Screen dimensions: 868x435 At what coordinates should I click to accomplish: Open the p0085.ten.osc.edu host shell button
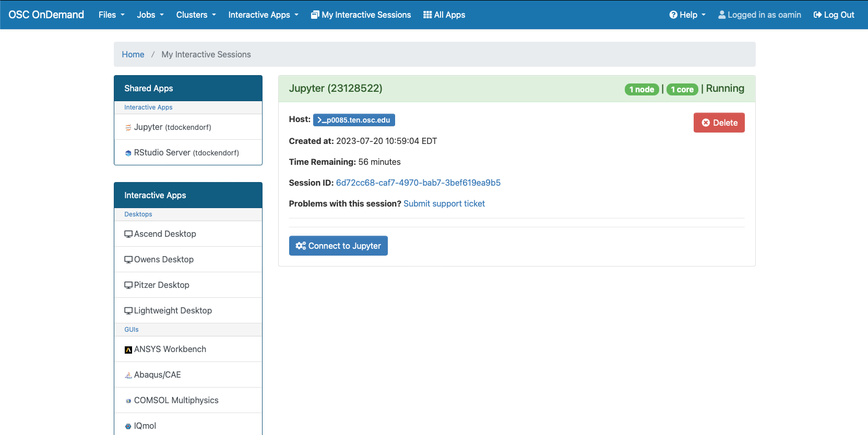pos(354,120)
